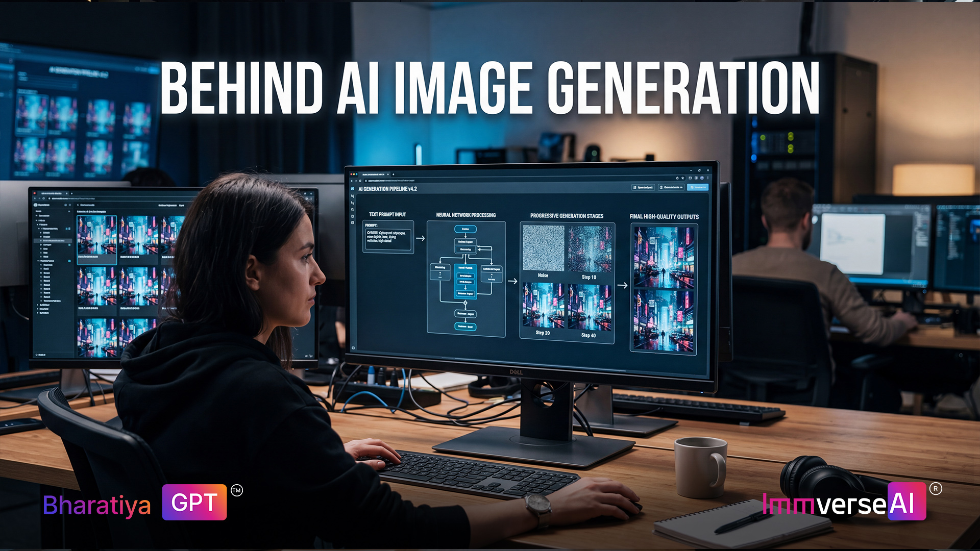Click the pipeline app logo icon beside title

pos(352,189)
